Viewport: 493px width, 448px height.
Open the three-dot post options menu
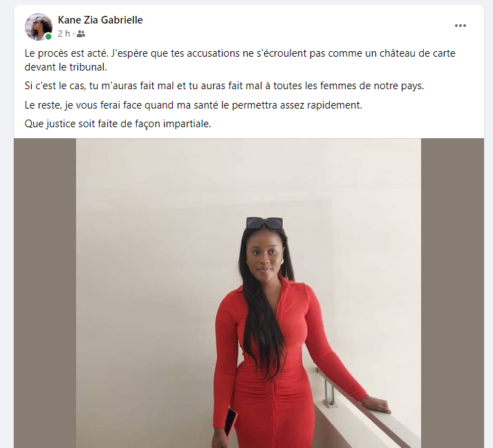(x=461, y=26)
